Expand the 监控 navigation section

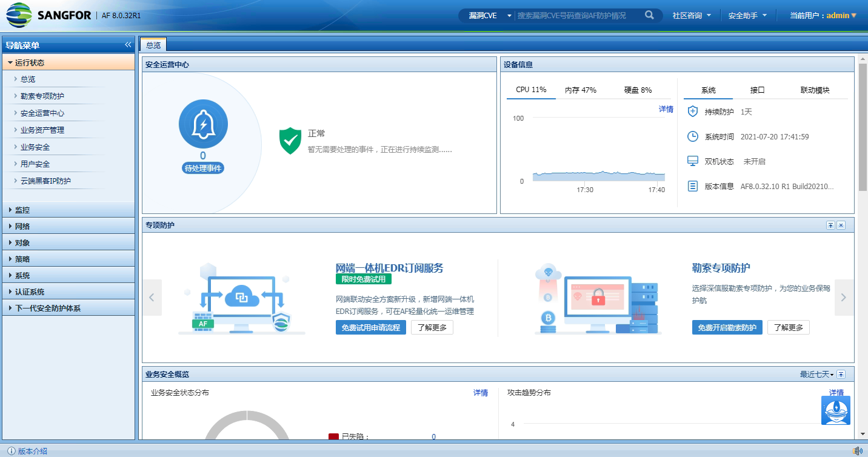(22, 210)
